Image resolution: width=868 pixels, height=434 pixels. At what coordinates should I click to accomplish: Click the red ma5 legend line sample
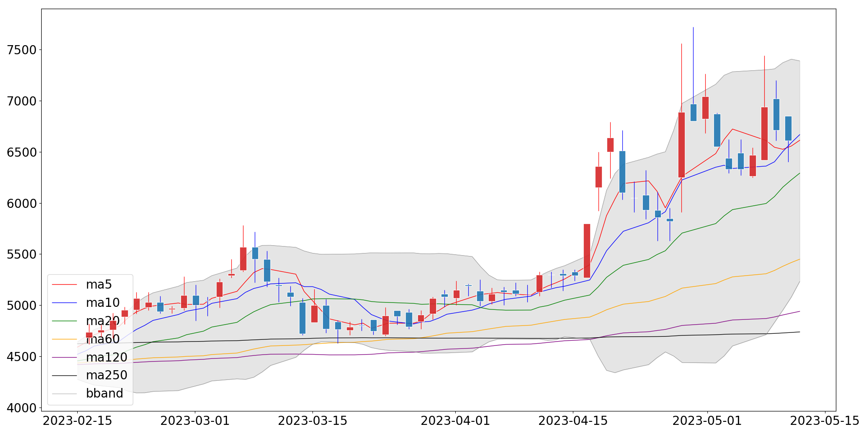pos(65,285)
